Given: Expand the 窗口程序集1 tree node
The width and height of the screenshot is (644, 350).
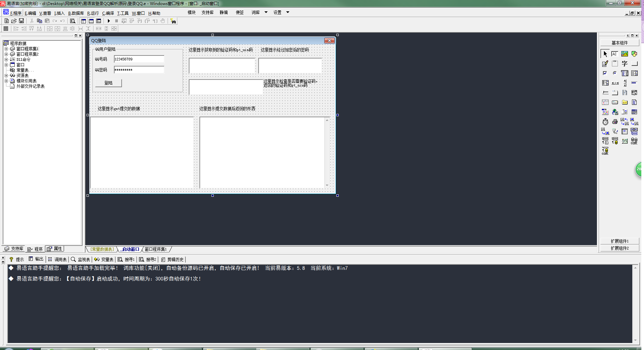Looking at the screenshot, I should pos(6,49).
